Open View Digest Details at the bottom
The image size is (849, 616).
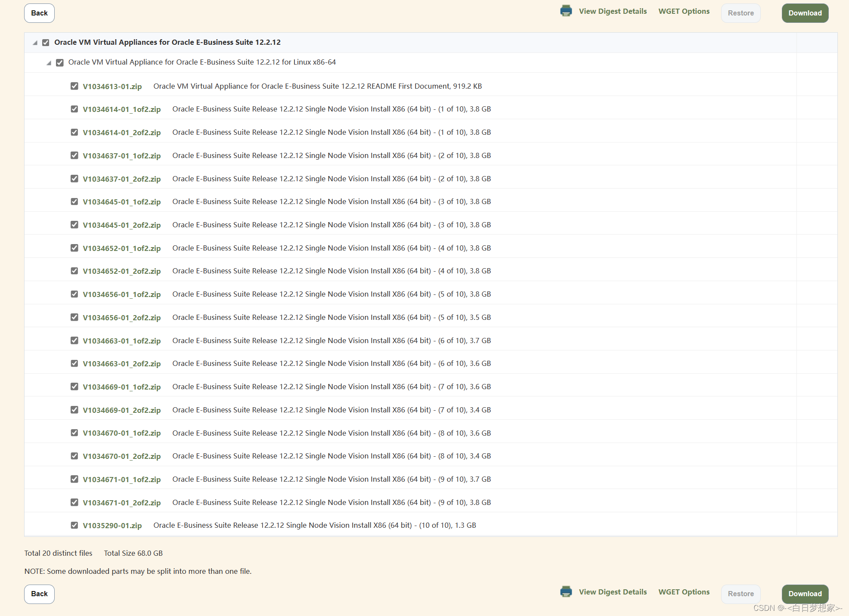[x=613, y=591]
